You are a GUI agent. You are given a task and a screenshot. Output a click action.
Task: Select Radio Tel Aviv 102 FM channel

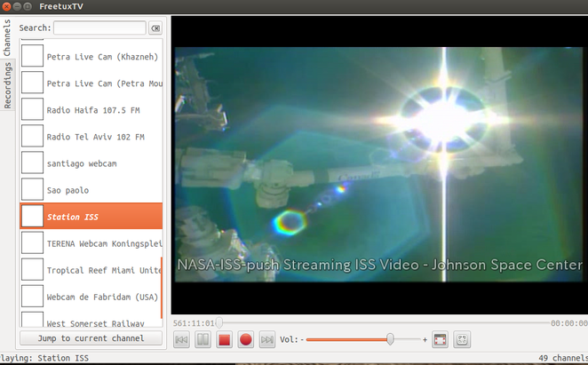[x=91, y=137]
